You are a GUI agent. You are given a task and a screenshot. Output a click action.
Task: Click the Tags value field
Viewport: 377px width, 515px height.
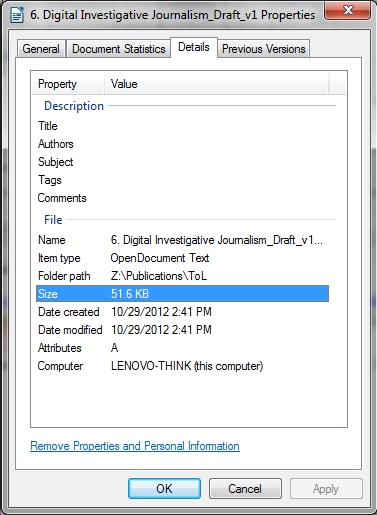pyautogui.click(x=218, y=180)
